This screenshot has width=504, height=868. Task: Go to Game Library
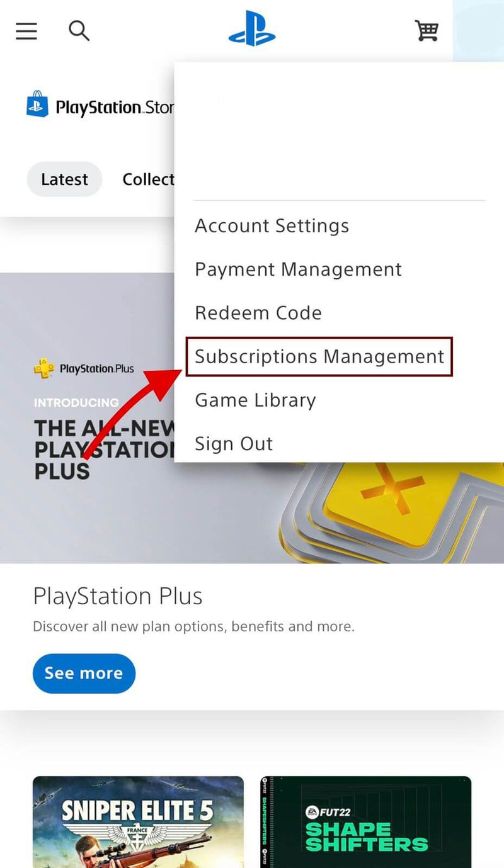click(x=255, y=400)
